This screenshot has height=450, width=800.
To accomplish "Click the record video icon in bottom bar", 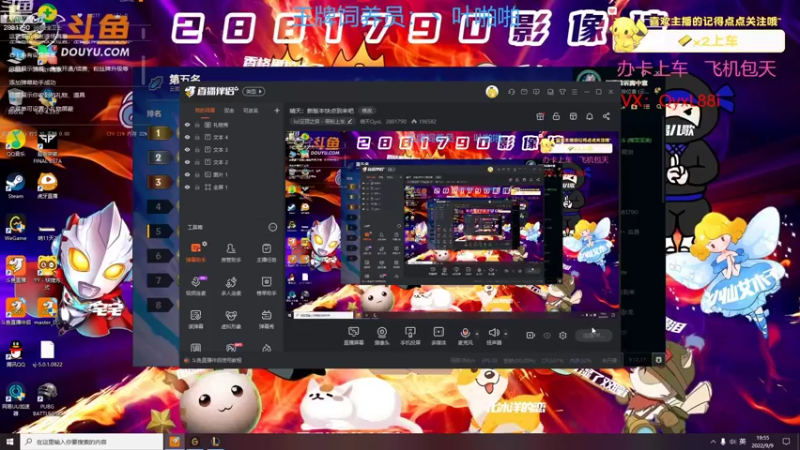I will coord(531,335).
